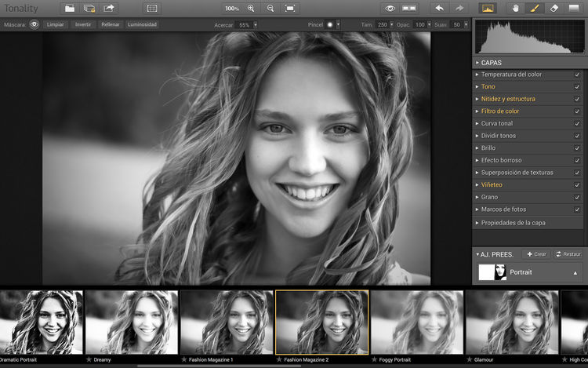Expand Superposición de texturas section
Image resolution: width=588 pixels, height=368 pixels.
pyautogui.click(x=477, y=173)
